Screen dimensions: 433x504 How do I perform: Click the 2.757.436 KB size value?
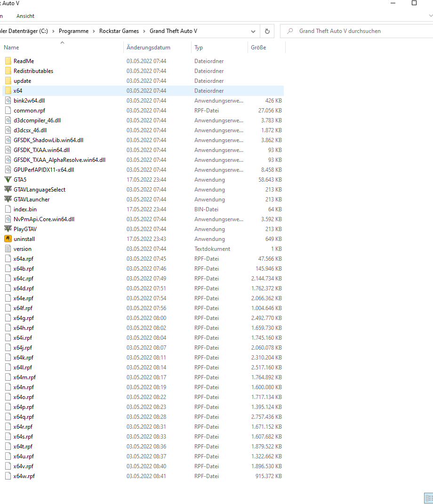266,417
